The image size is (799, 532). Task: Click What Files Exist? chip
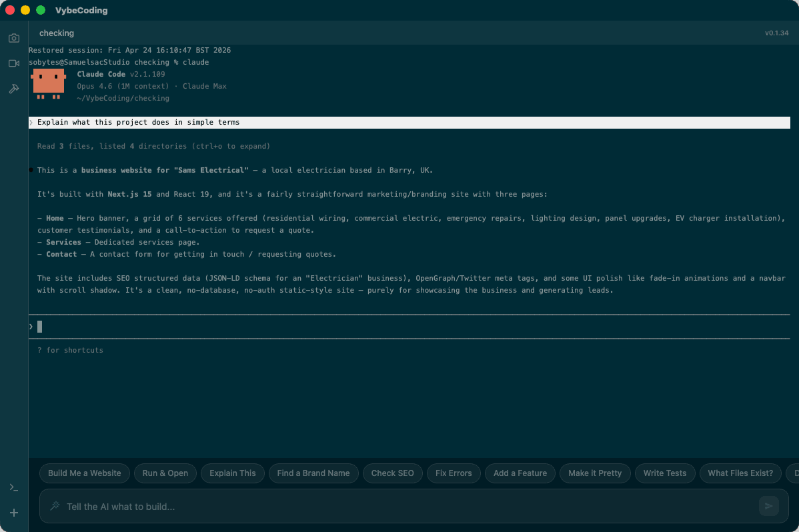click(740, 473)
